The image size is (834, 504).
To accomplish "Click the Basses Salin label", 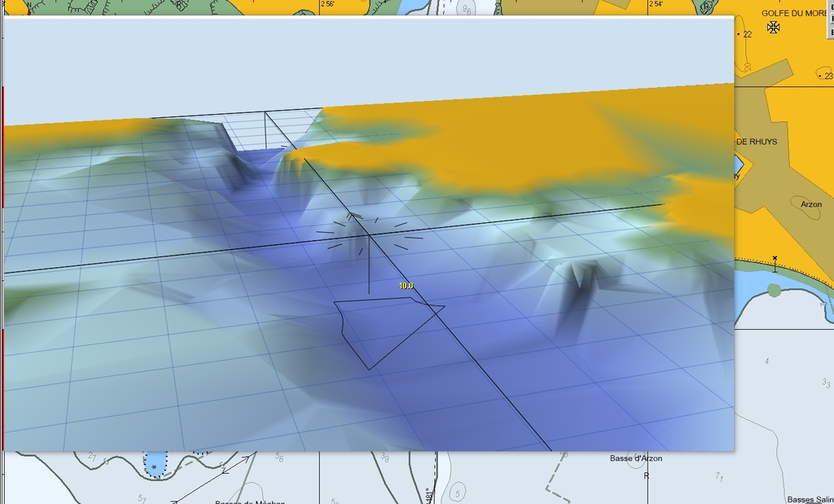I will tap(810, 500).
